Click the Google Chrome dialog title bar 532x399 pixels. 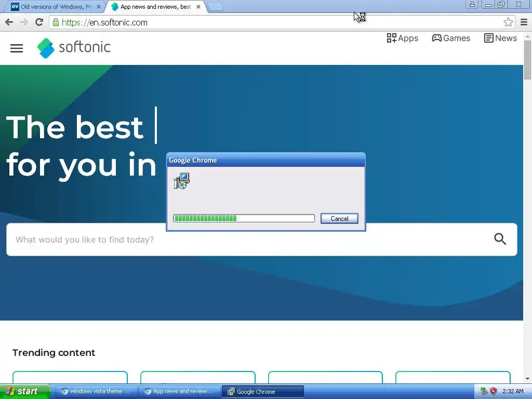pyautogui.click(x=265, y=160)
